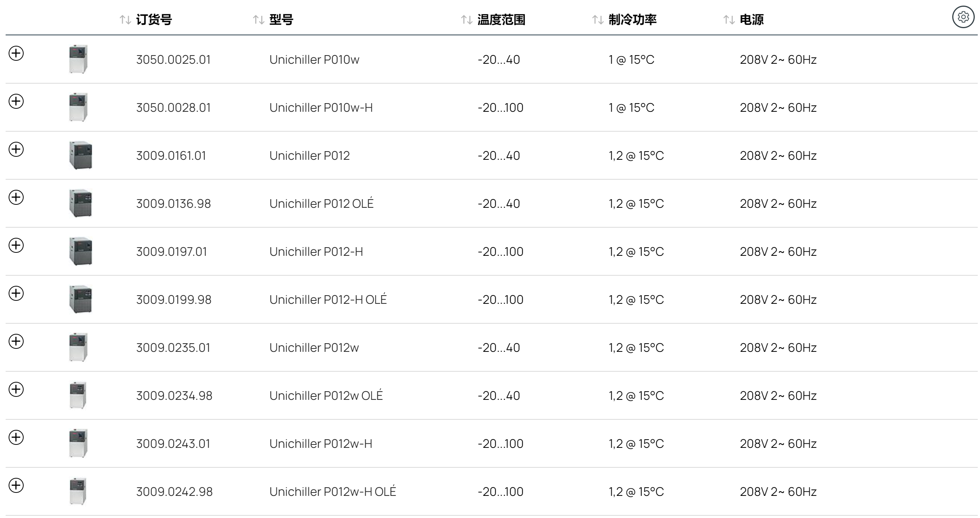Image resolution: width=980 pixels, height=518 pixels.
Task: Select order number 3009.0235.01
Action: coord(174,347)
